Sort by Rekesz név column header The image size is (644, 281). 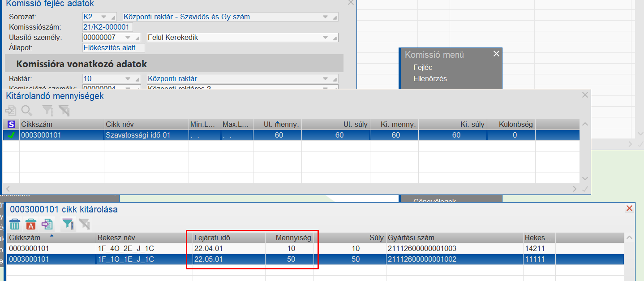click(144, 238)
